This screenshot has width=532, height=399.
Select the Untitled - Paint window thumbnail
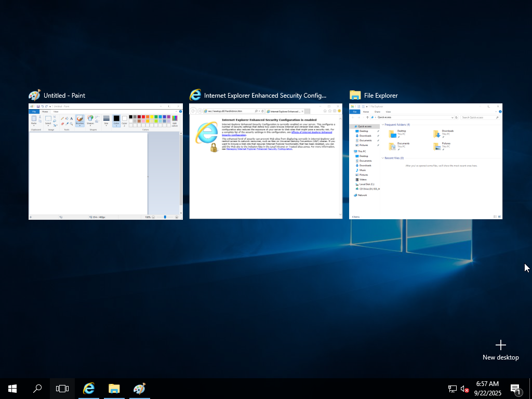[x=105, y=161]
